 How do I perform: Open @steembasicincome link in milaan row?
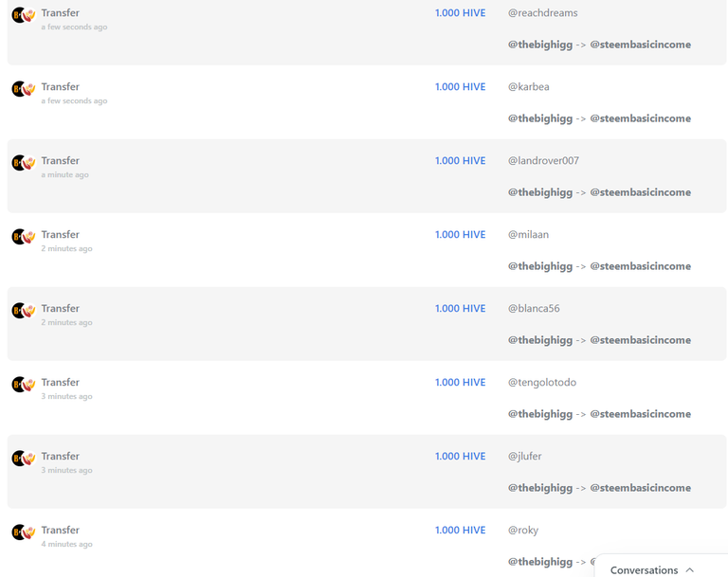pyautogui.click(x=640, y=266)
